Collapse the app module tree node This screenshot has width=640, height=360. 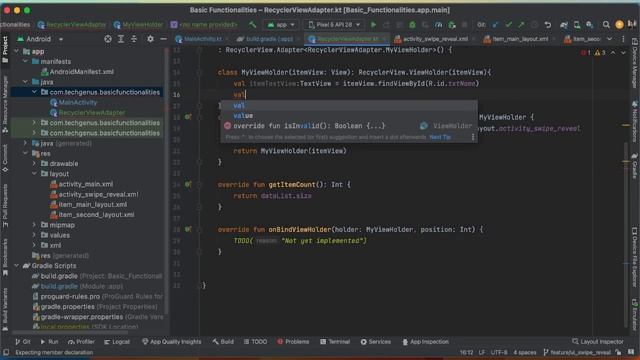pyautogui.click(x=17, y=51)
